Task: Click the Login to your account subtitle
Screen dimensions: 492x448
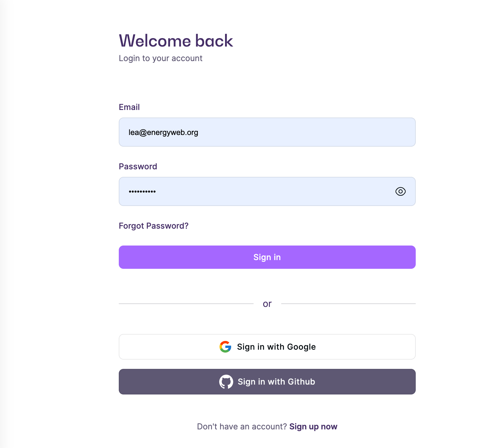Action: (x=160, y=58)
